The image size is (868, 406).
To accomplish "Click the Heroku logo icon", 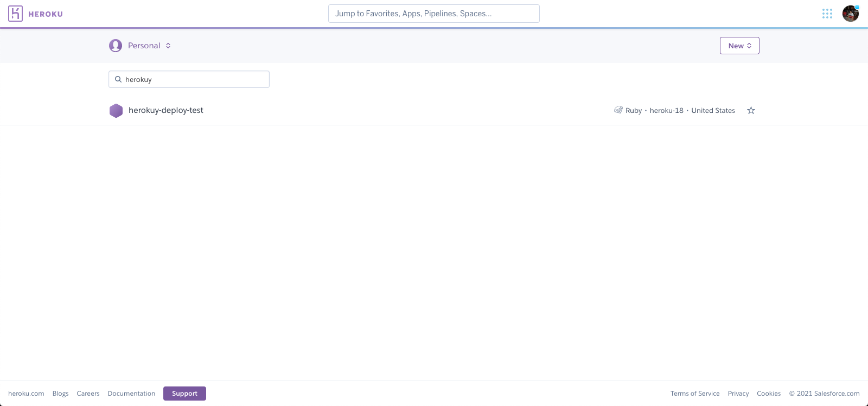I will click(x=16, y=14).
